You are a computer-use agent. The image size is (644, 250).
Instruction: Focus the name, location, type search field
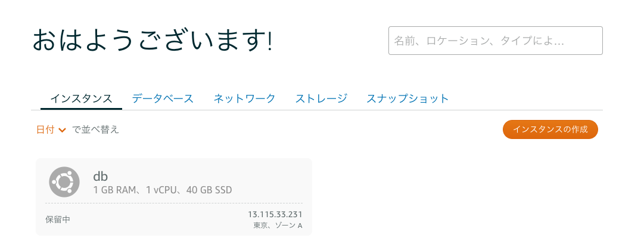click(x=495, y=41)
